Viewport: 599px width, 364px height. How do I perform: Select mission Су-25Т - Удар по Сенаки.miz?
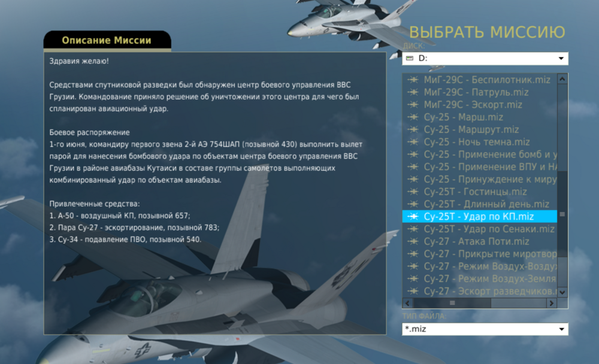[x=473, y=229]
